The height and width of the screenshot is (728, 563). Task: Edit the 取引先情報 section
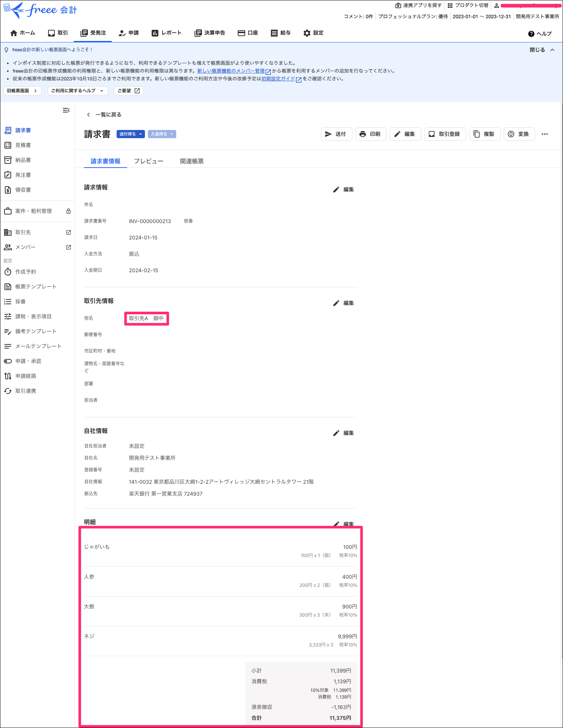pos(343,303)
